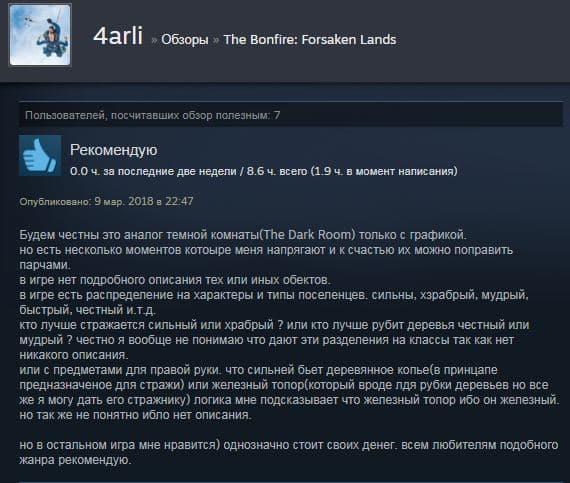The height and width of the screenshot is (483, 570).
Task: Click the line listing settler types
Action: click(274, 295)
